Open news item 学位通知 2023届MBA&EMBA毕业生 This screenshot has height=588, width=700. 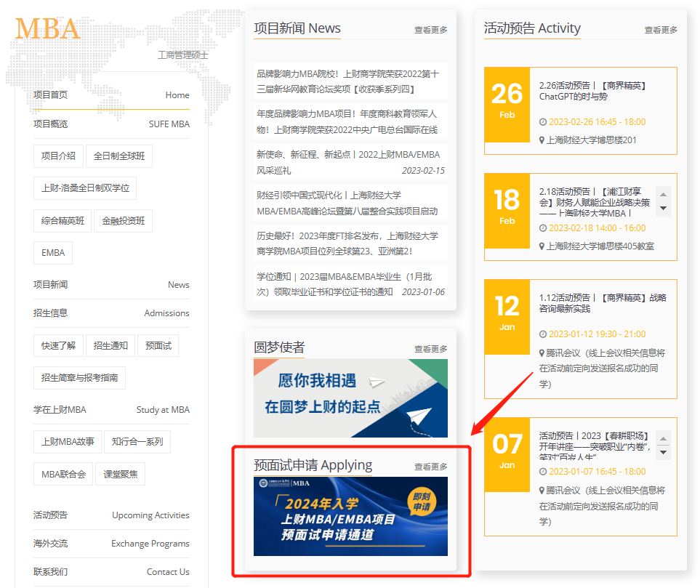350,284
